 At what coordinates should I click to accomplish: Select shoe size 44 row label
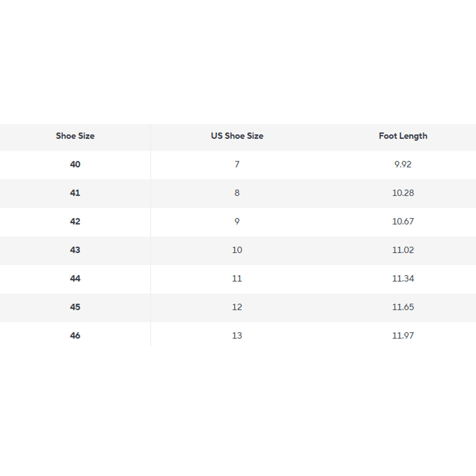[75, 278]
